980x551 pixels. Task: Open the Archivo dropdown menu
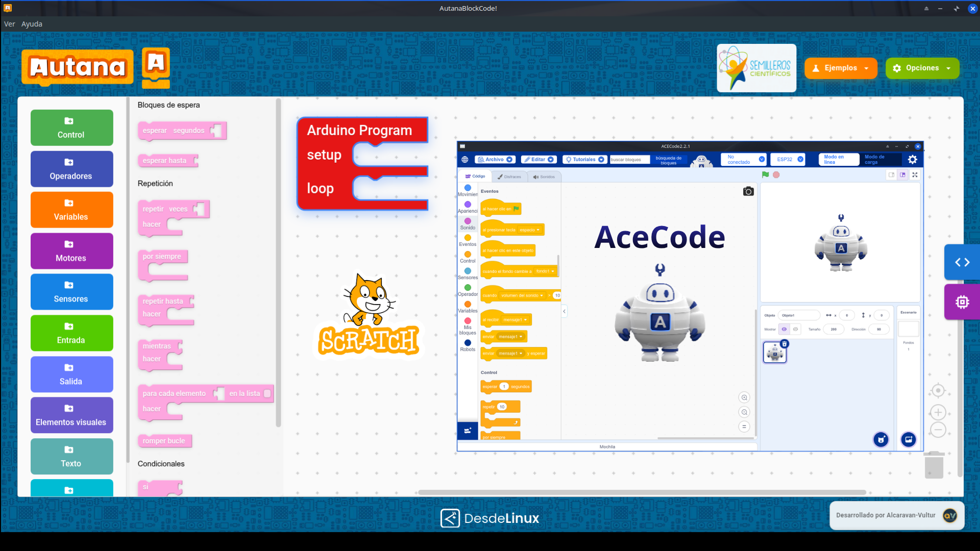[494, 159]
